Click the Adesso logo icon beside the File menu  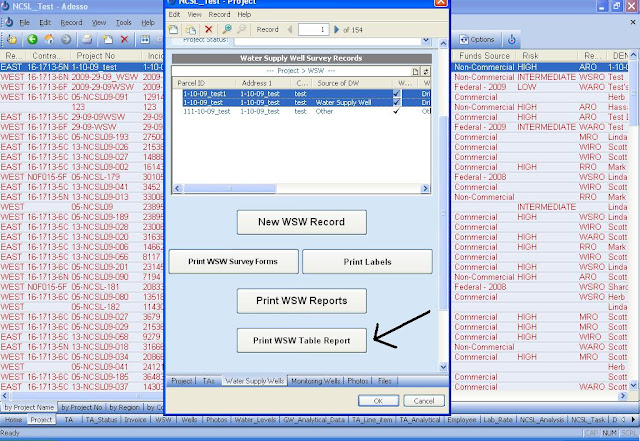coord(9,22)
